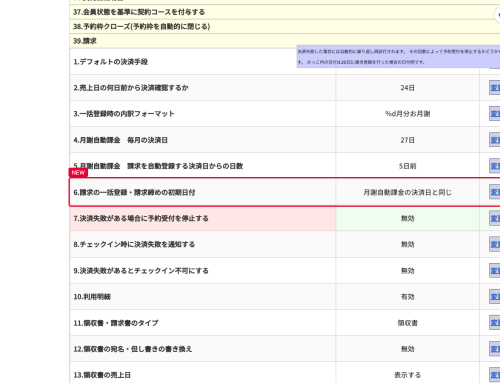This screenshot has width=500, height=383.
Task: Select the label 13.領収書の売上日
Action: coord(102,375)
